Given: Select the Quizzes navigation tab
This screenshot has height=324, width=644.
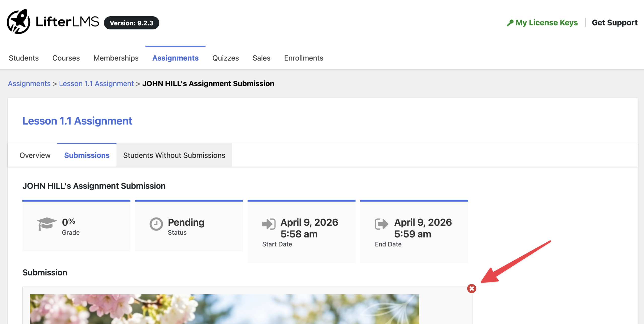Looking at the screenshot, I should coord(225,58).
